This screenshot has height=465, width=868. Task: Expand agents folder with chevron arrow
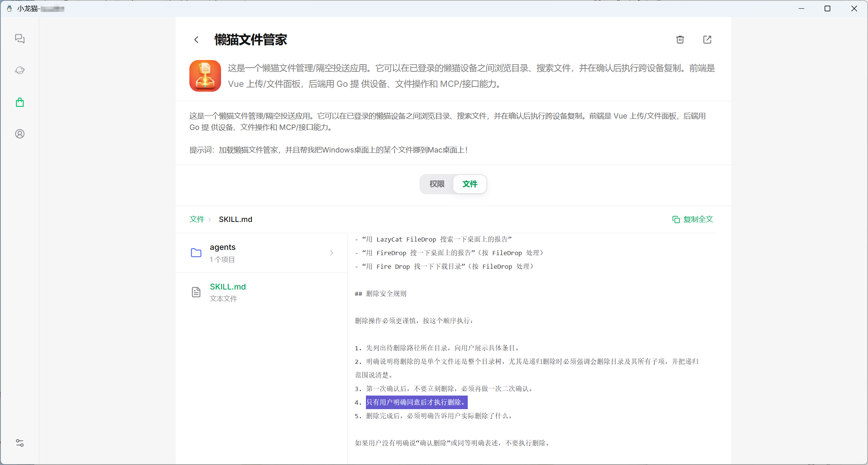pos(331,253)
